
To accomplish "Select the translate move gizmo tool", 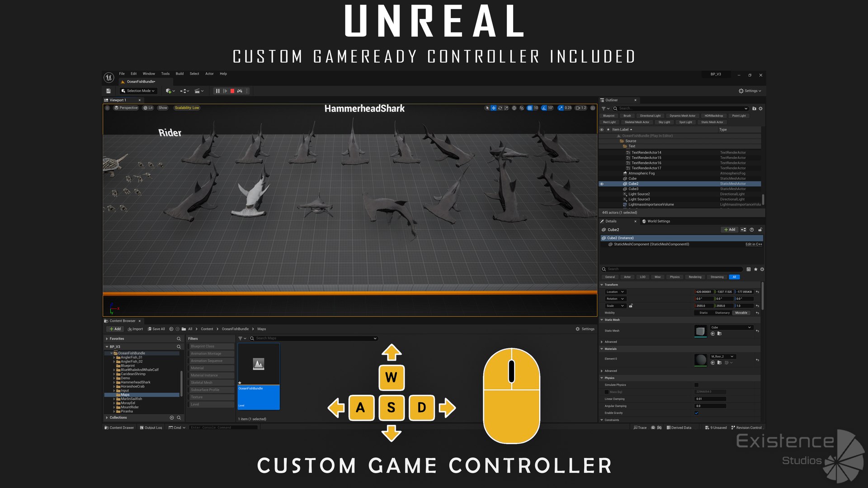I will 494,108.
